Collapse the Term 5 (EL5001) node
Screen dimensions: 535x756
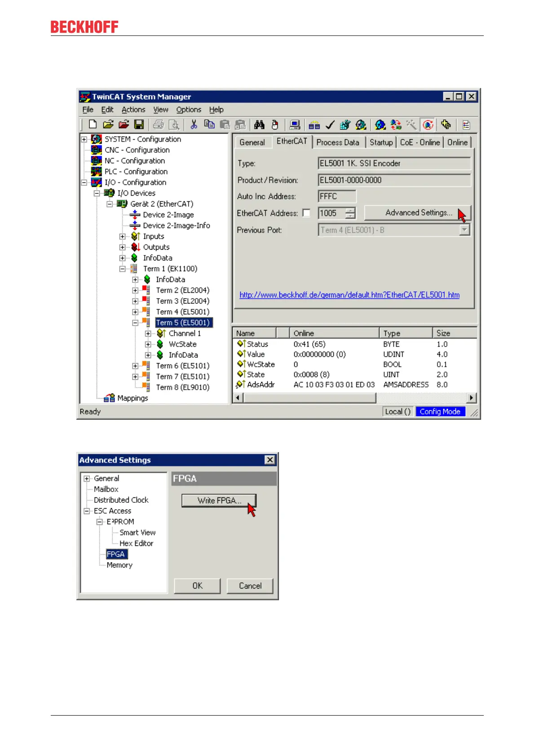[135, 323]
